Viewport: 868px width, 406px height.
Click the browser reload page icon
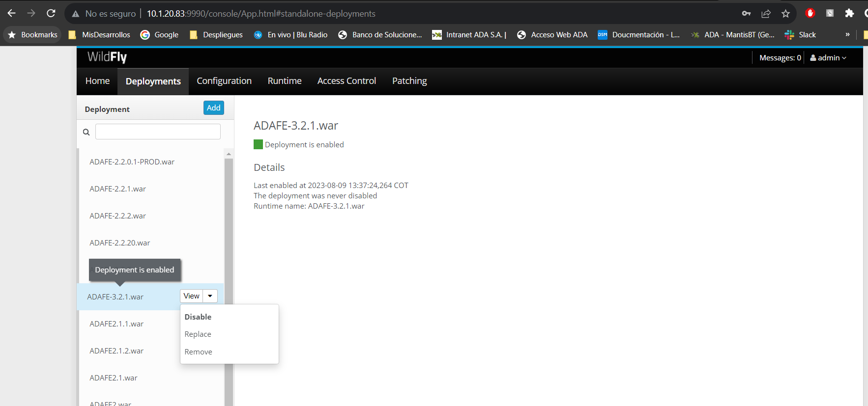tap(51, 13)
